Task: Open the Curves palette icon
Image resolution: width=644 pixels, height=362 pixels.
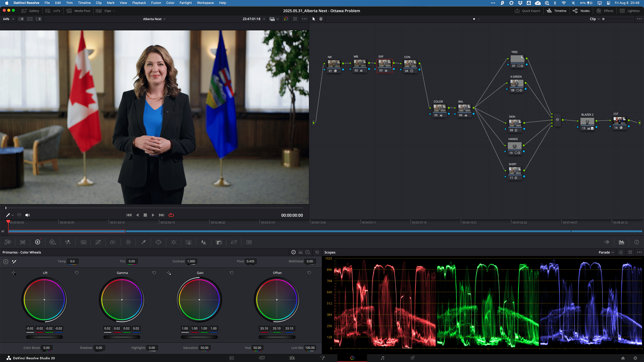Action: (98, 242)
